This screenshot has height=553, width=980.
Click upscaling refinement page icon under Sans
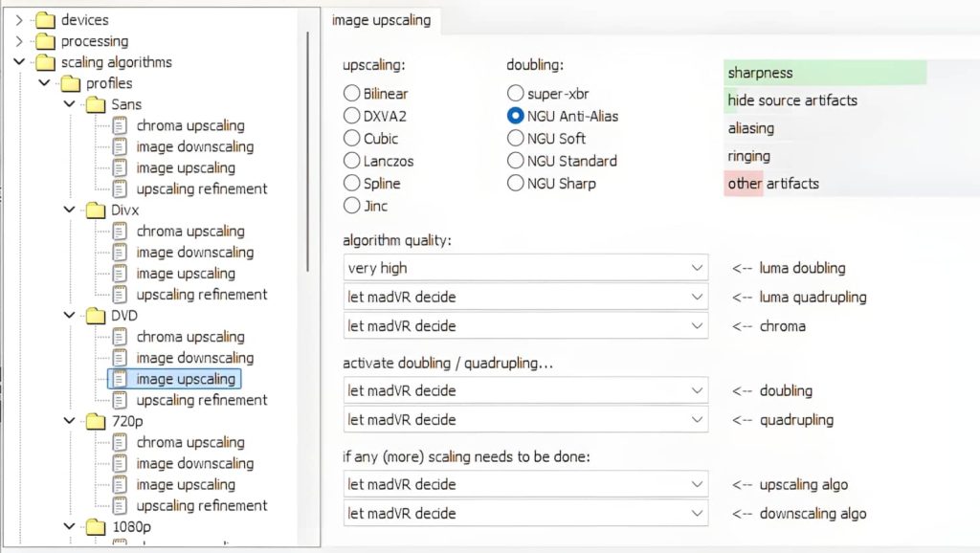tap(120, 188)
